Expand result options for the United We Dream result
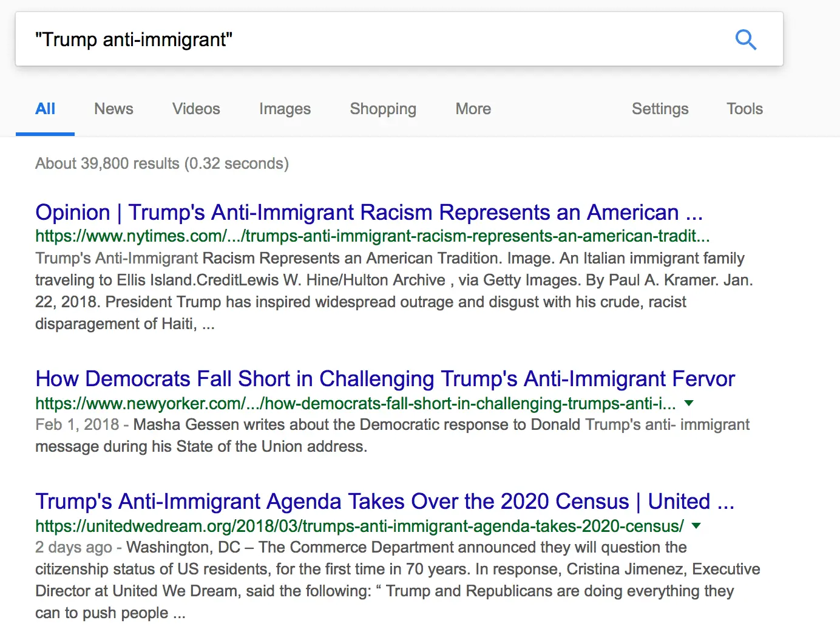Image resolution: width=840 pixels, height=640 pixels. point(697,526)
